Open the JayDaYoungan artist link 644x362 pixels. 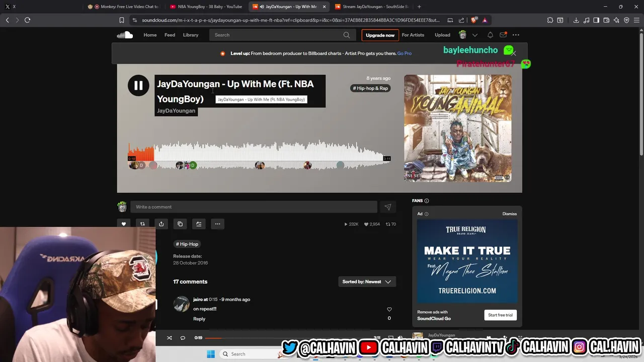(176, 111)
